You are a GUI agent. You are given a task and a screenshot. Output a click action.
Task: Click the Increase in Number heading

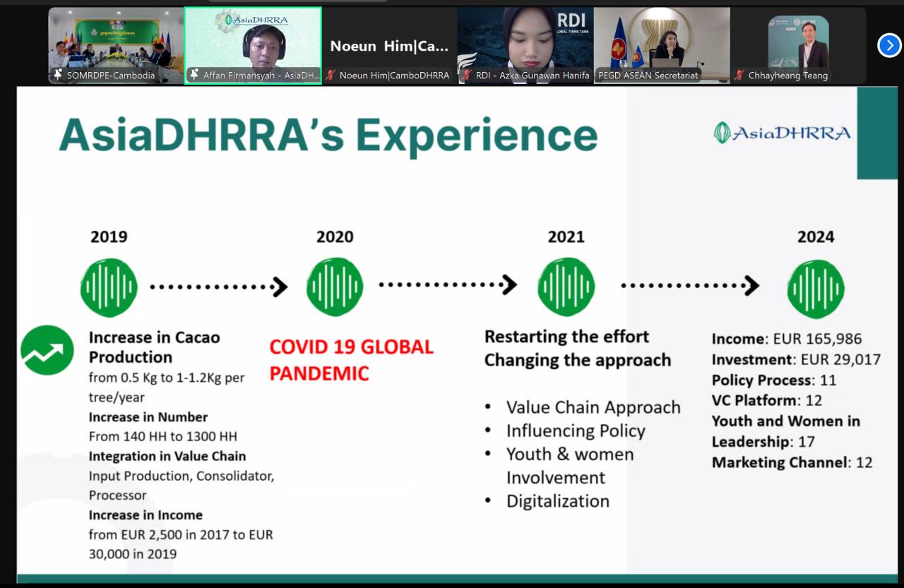[148, 417]
